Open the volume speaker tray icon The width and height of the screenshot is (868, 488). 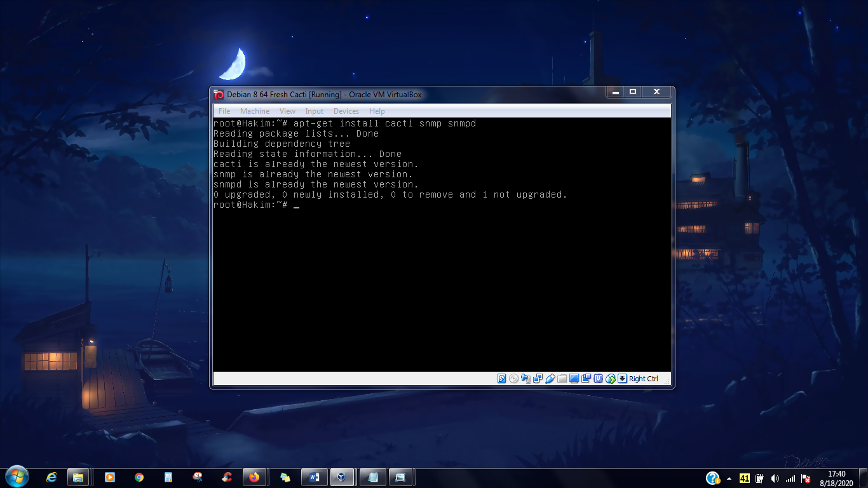(x=775, y=478)
